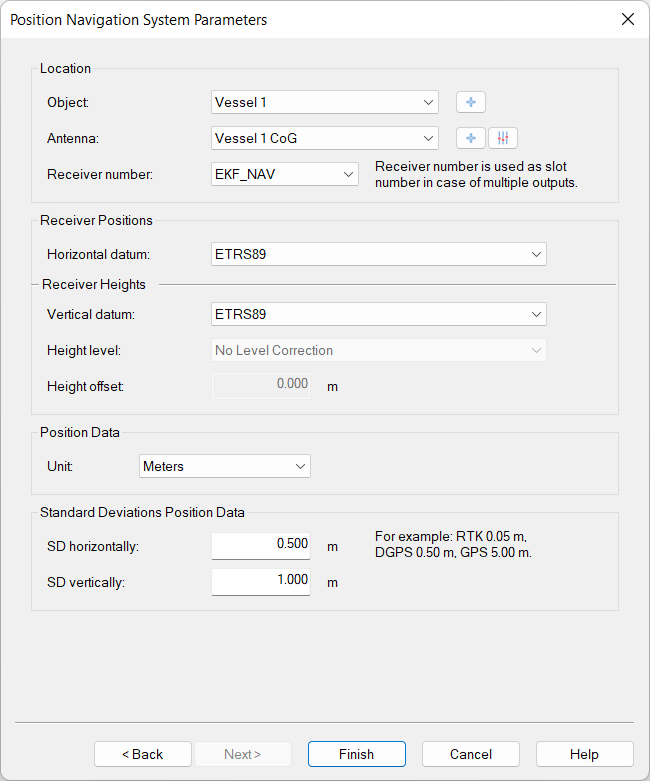
Task: Click the Finish button
Action: click(x=356, y=754)
